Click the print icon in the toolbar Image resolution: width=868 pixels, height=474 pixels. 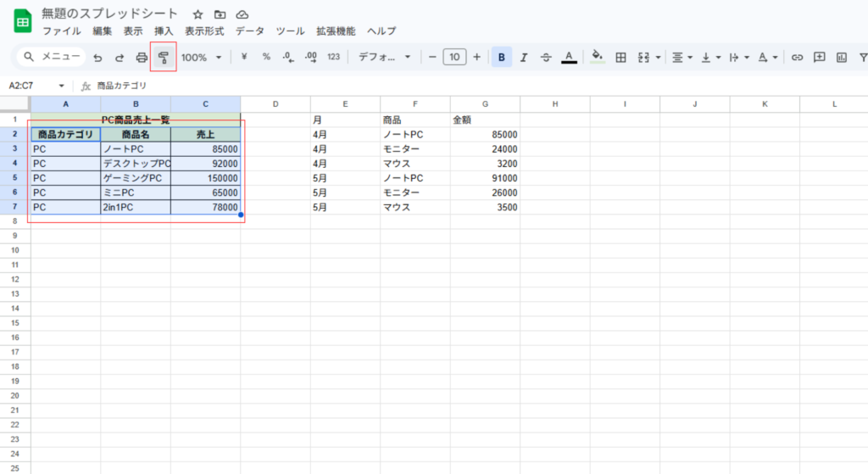coord(142,58)
